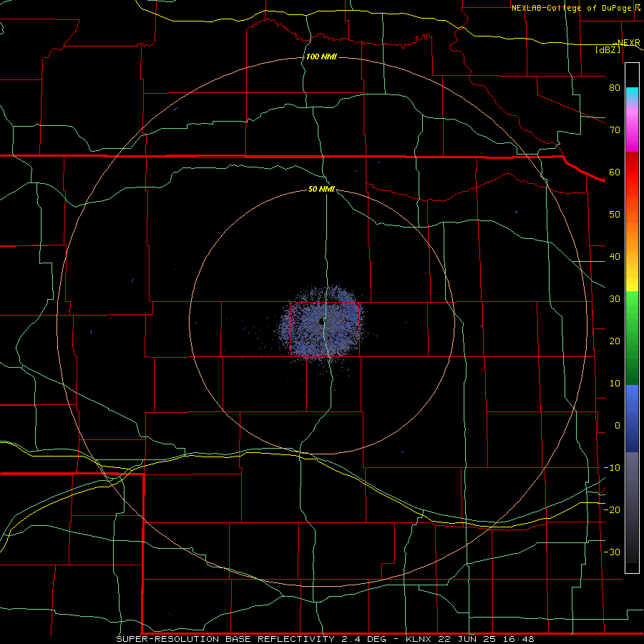Click the 20 value on the dBZ scale

(615, 341)
